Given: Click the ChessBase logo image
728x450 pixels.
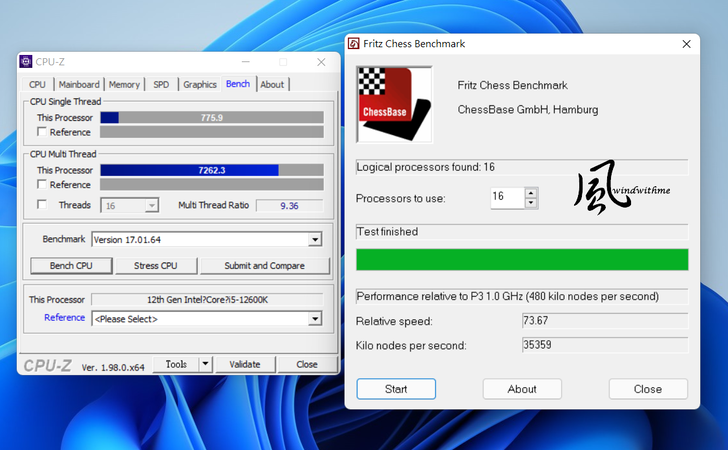Looking at the screenshot, I should pos(394,104).
